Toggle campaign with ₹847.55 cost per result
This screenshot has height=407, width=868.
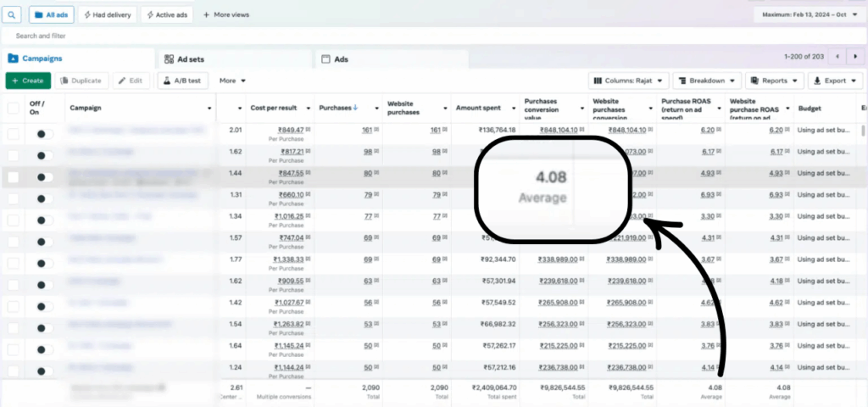coord(45,177)
